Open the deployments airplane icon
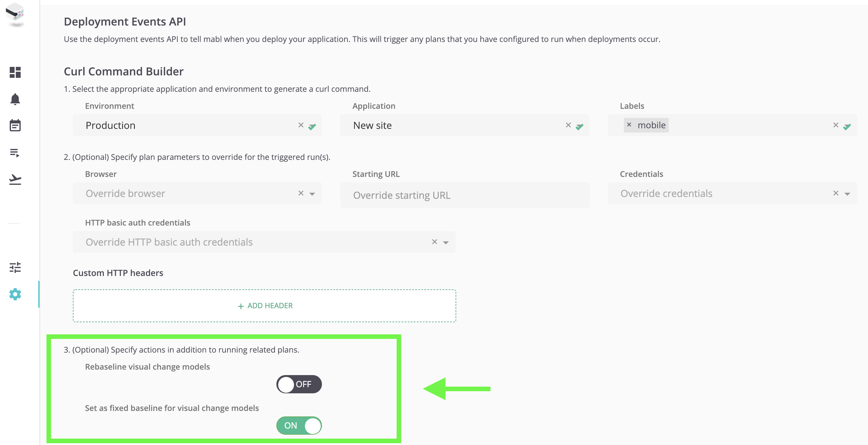868x445 pixels. pos(15,179)
